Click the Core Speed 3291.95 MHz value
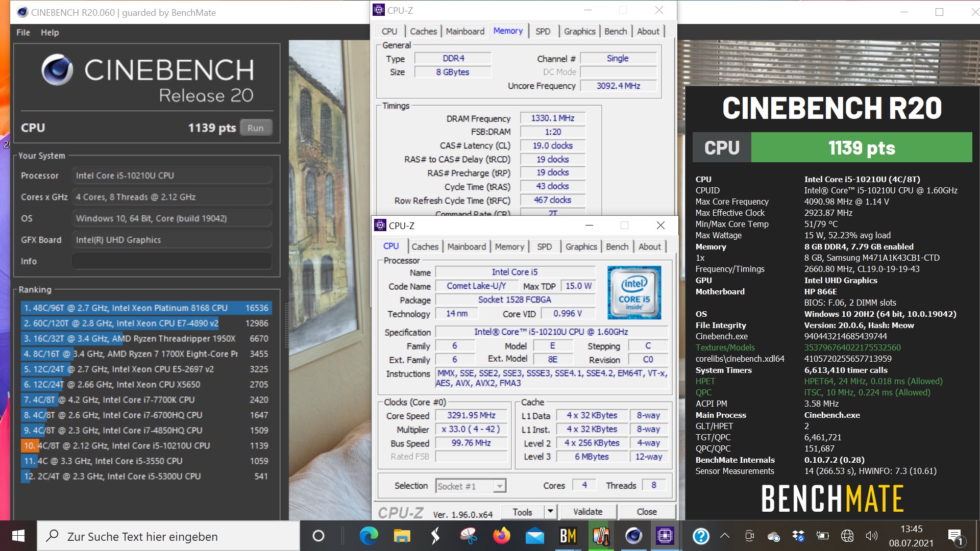Viewport: 980px width, 551px height. point(471,415)
